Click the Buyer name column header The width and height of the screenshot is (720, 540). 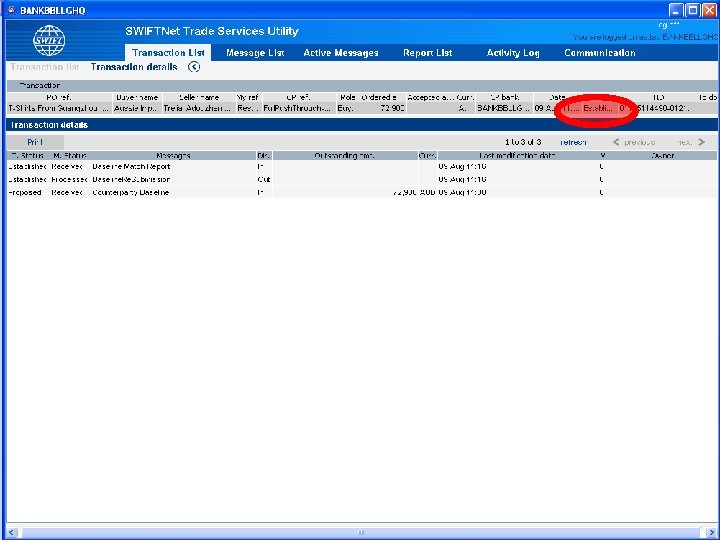137,97
